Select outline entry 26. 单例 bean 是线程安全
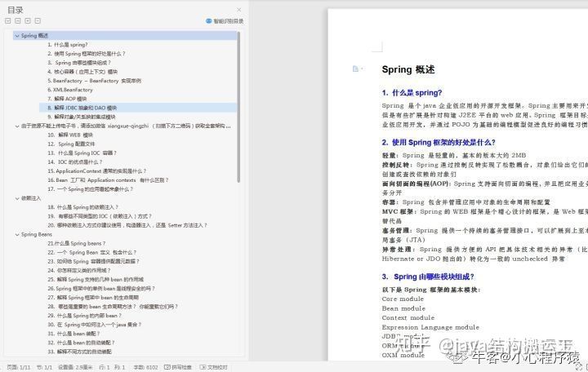This screenshot has width=588, height=372. pos(101,289)
